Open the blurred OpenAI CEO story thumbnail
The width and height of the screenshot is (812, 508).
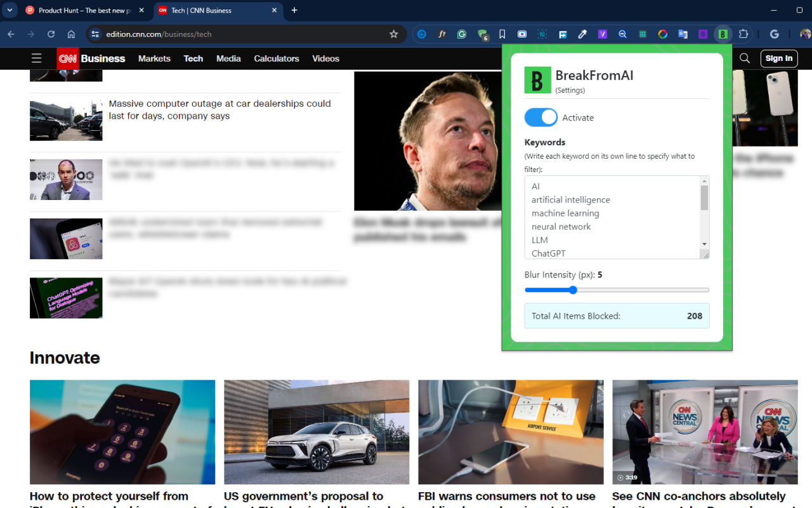click(x=66, y=180)
